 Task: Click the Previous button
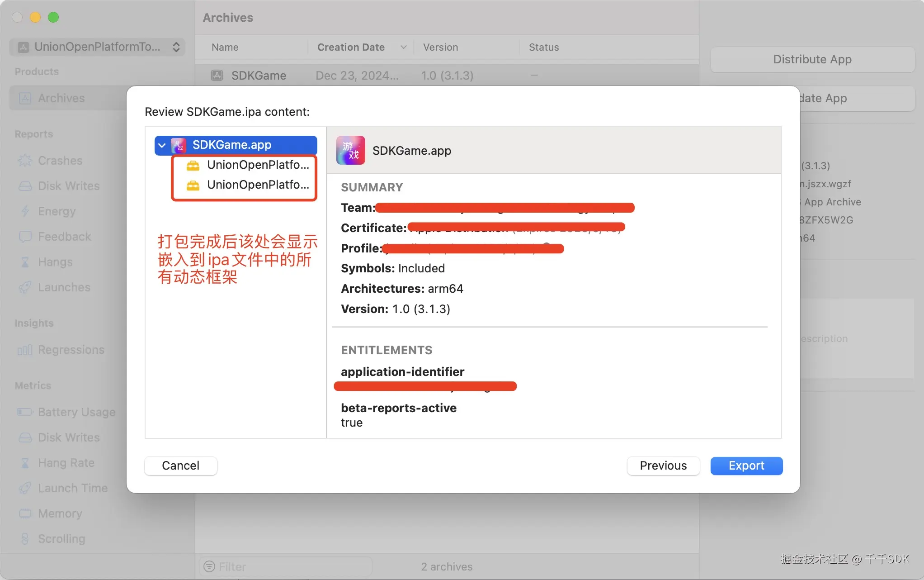(x=663, y=466)
